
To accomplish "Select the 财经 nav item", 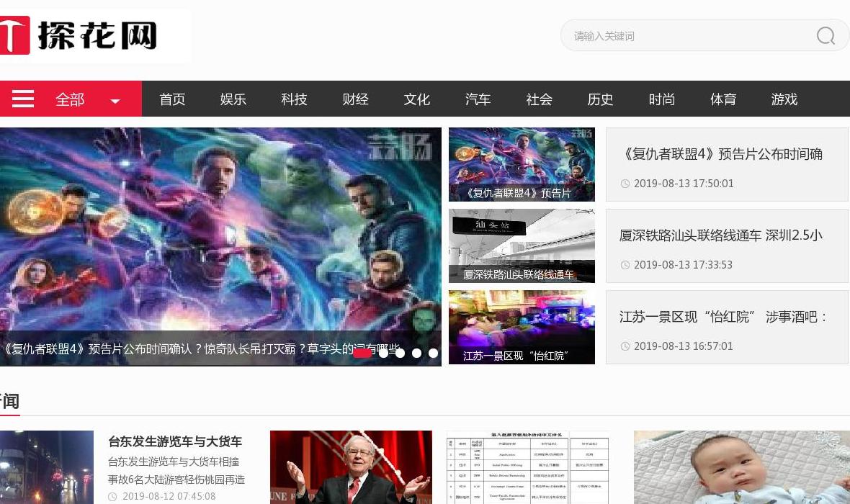I will pos(356,99).
